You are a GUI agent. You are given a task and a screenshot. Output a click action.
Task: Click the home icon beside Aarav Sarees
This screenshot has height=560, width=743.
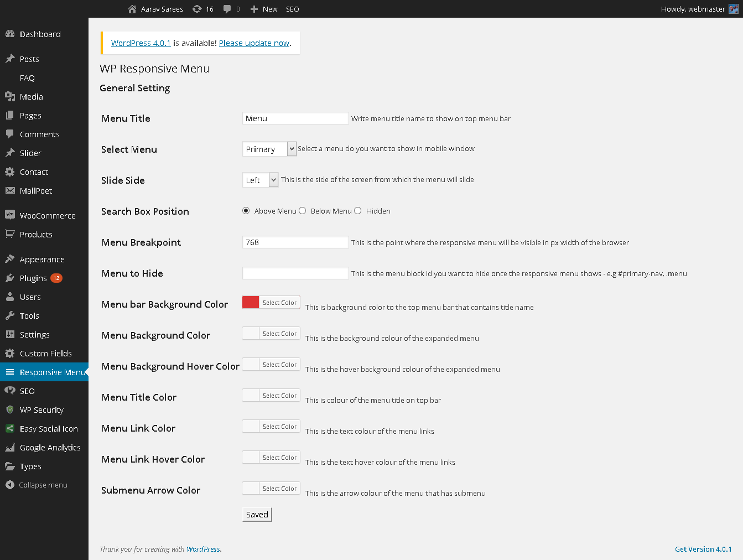pyautogui.click(x=132, y=9)
